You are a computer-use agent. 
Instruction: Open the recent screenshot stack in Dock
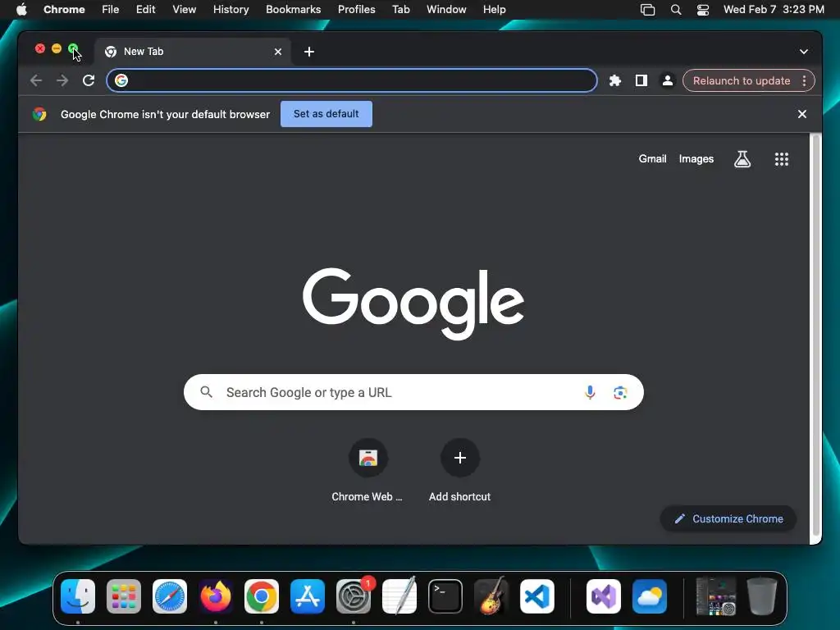click(715, 596)
